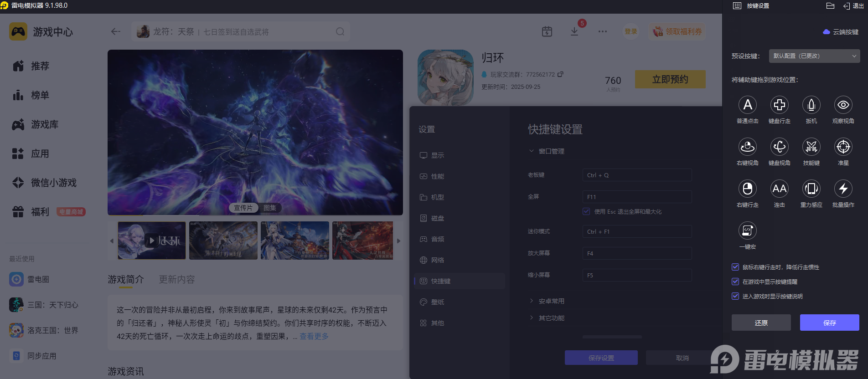868x379 pixels.
Task: Open 磁盘 settings tab
Action: [460, 218]
